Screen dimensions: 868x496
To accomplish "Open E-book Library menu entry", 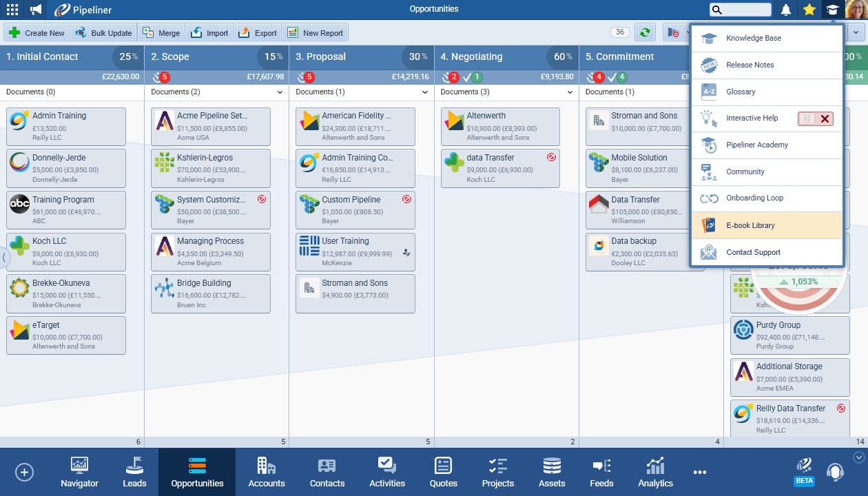I will pos(750,225).
